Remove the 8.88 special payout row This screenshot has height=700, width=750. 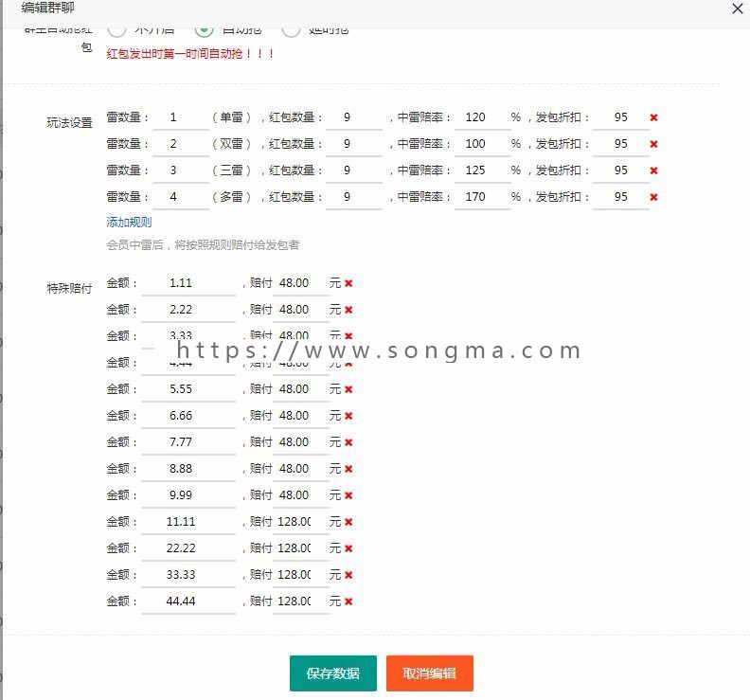pyautogui.click(x=348, y=469)
